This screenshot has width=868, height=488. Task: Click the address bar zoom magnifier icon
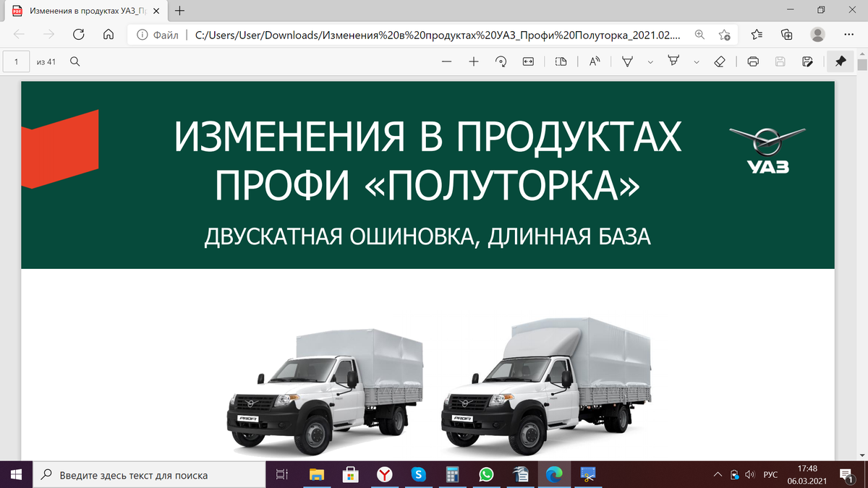(x=699, y=34)
